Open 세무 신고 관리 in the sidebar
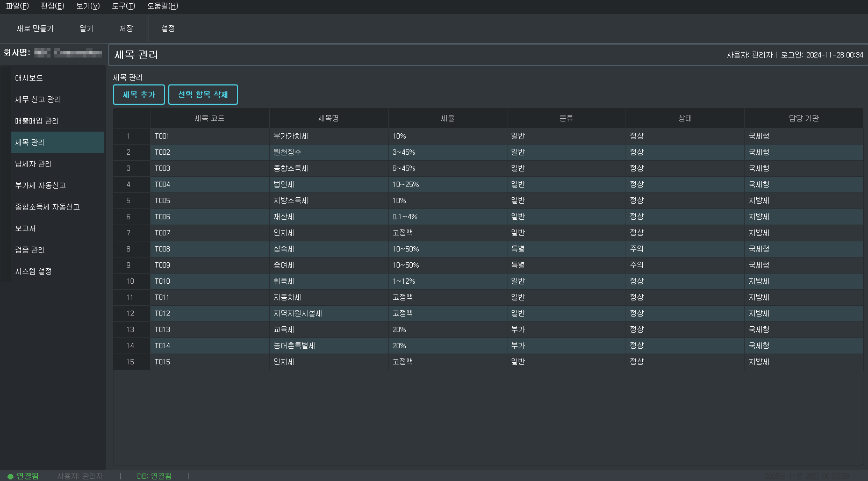868x481 pixels. tap(38, 99)
